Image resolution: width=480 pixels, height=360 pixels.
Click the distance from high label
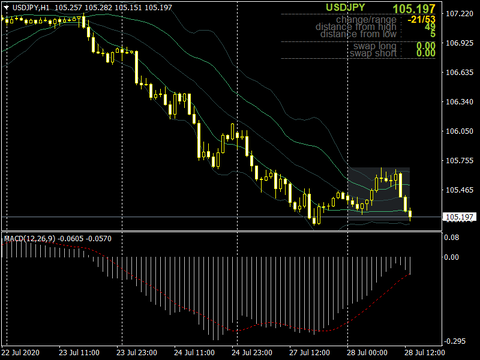tap(356, 27)
